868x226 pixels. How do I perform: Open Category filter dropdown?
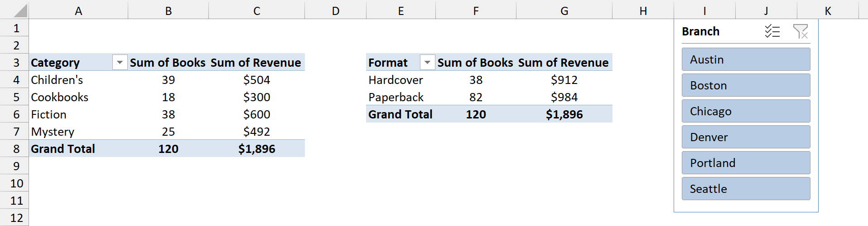tap(120, 63)
